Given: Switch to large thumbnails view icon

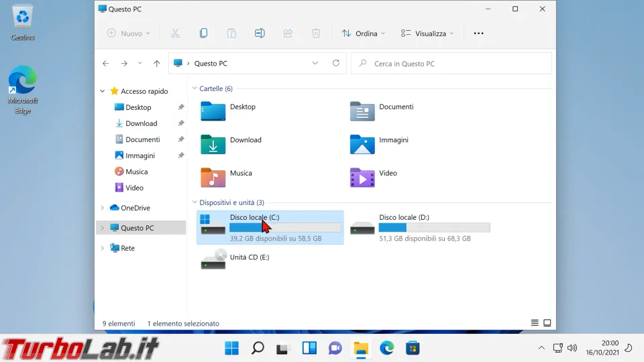Looking at the screenshot, I should pyautogui.click(x=547, y=323).
